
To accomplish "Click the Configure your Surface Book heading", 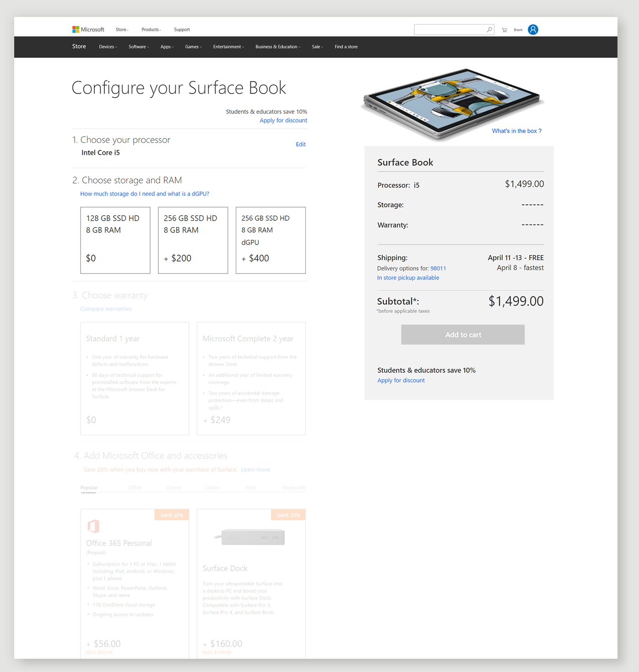I will [x=179, y=88].
